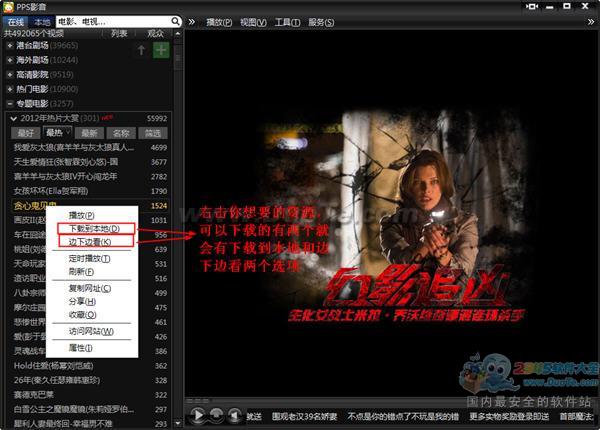
Task: Switch to the 在线 tab
Action: point(16,22)
